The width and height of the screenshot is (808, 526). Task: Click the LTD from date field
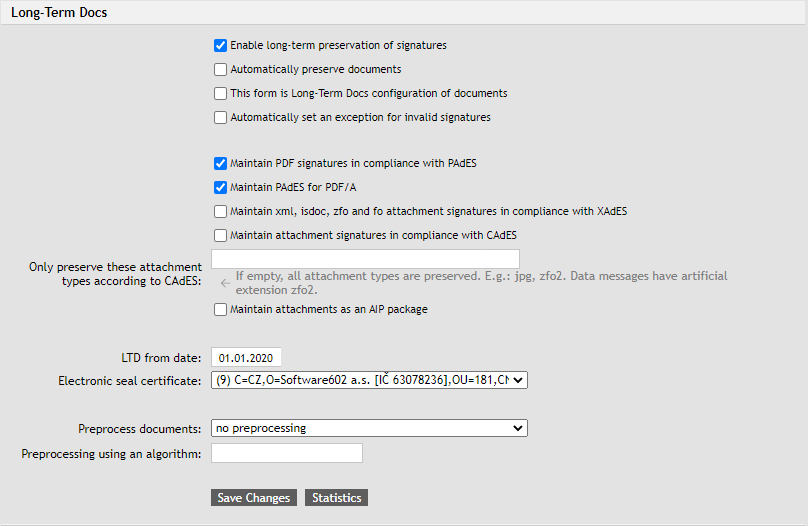246,358
